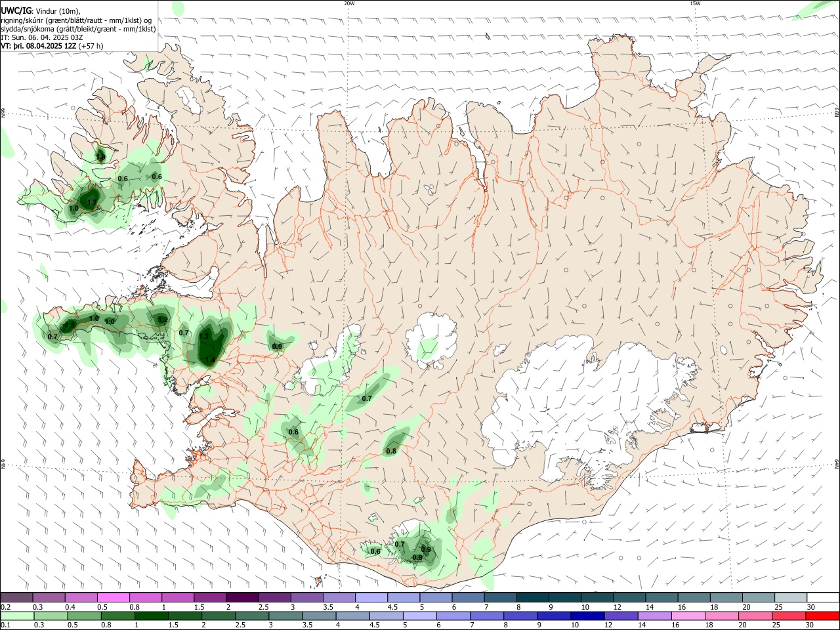
Task: Click the 'VT: þri. 08.04.2025 12Z' valid time line
Action: (39, 46)
